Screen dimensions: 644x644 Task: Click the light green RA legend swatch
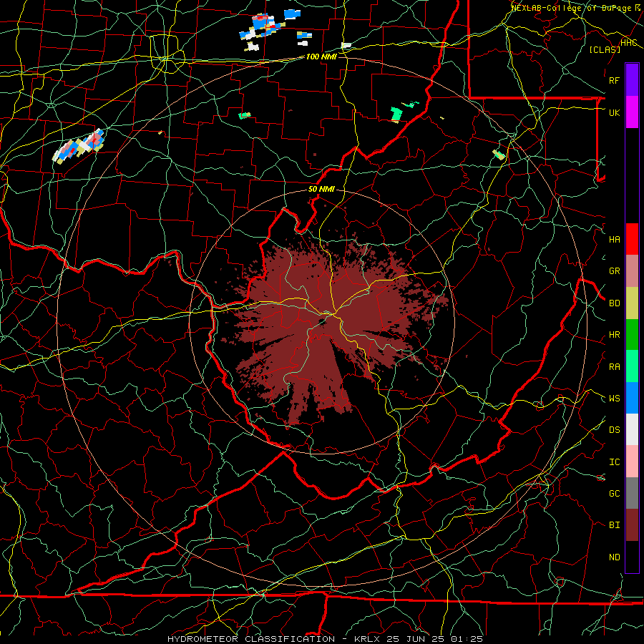click(x=632, y=366)
